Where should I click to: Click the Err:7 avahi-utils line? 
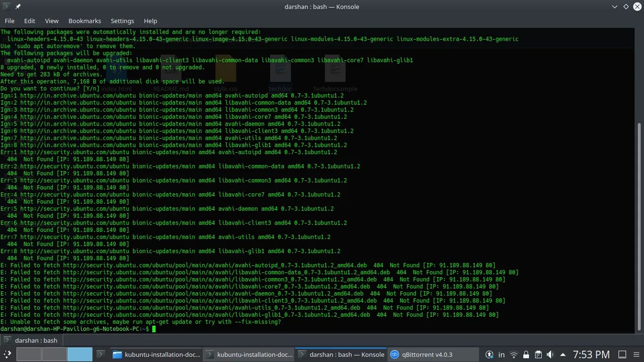coord(165,237)
